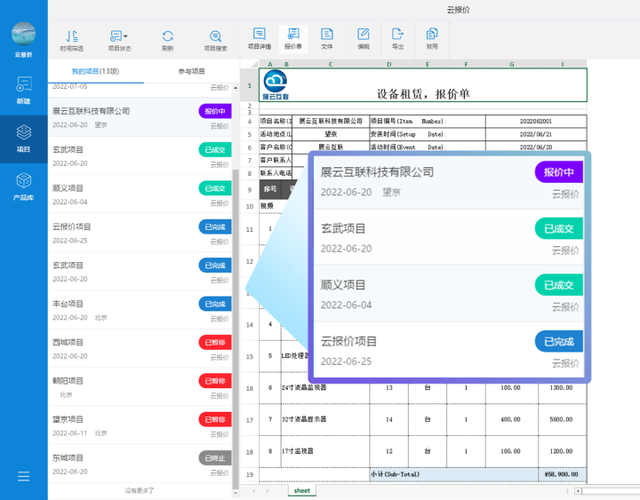
Task: Click the ¥58,900.00 subtotal value cell
Action: [562, 474]
